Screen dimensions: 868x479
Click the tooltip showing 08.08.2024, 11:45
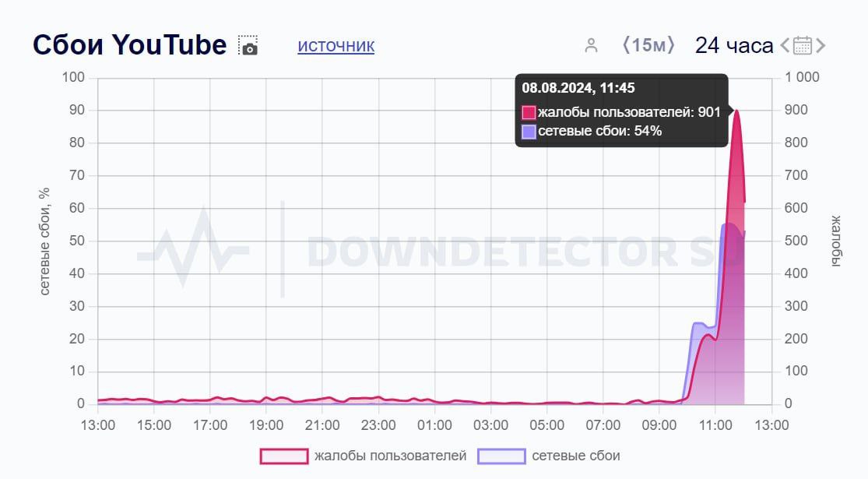pyautogui.click(x=621, y=110)
